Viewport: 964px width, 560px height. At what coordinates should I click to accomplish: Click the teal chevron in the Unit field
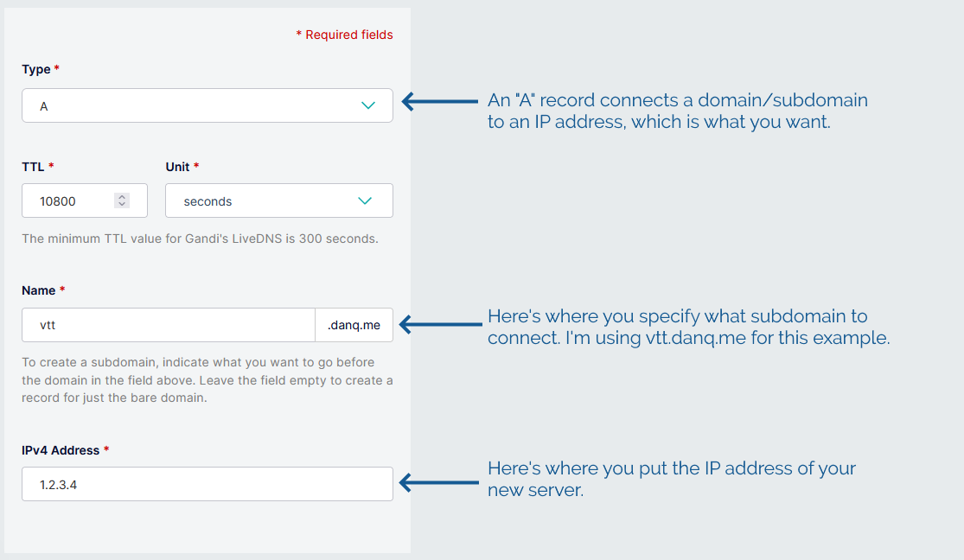coord(365,200)
